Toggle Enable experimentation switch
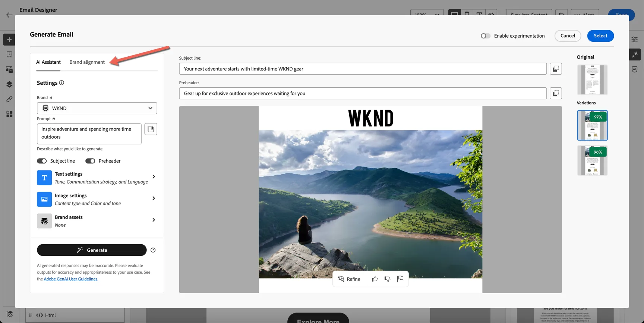 tap(485, 36)
